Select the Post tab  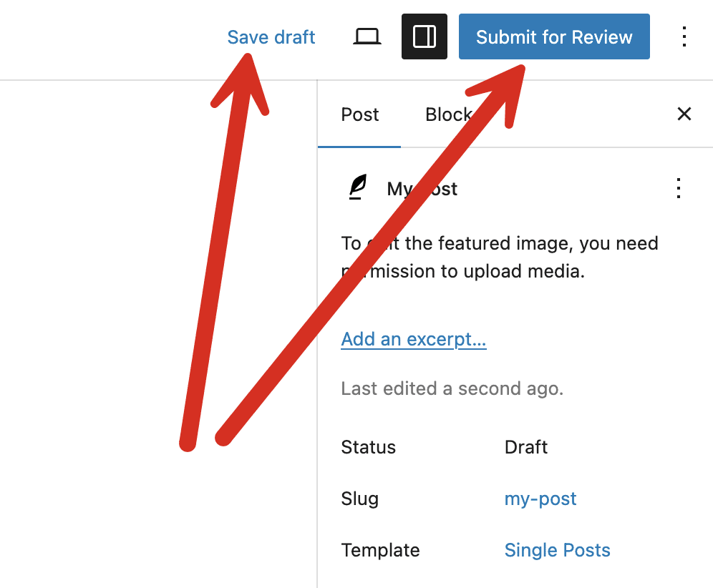click(359, 114)
